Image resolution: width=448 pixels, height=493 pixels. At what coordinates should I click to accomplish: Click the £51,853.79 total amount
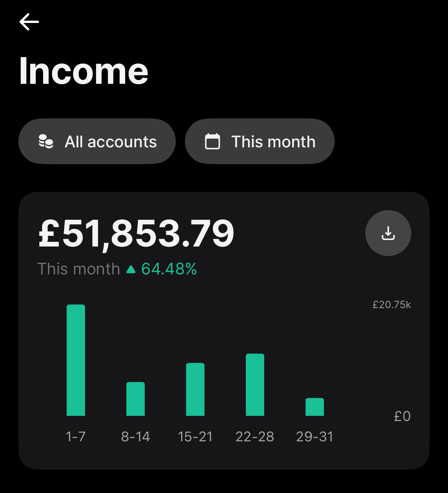click(136, 233)
